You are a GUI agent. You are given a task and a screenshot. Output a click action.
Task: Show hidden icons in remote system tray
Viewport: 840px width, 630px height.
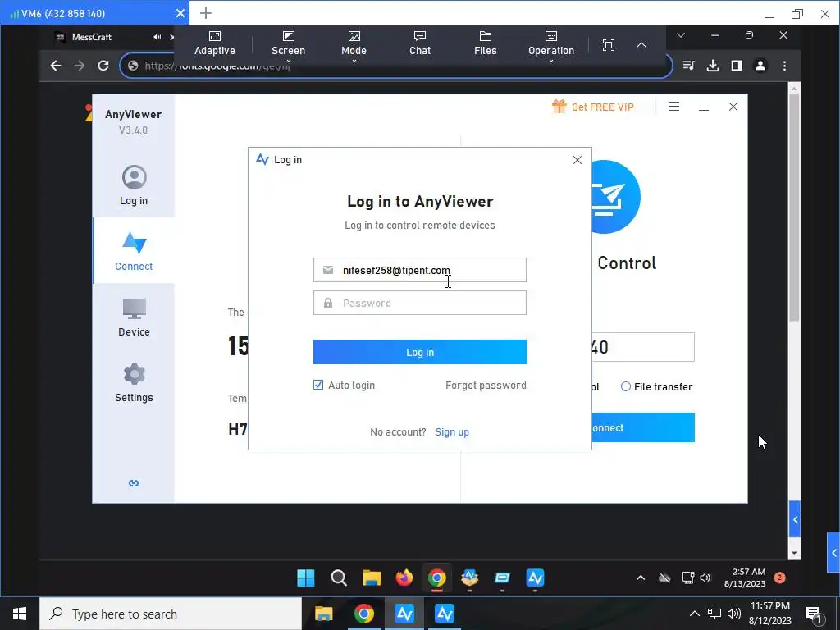(x=640, y=577)
